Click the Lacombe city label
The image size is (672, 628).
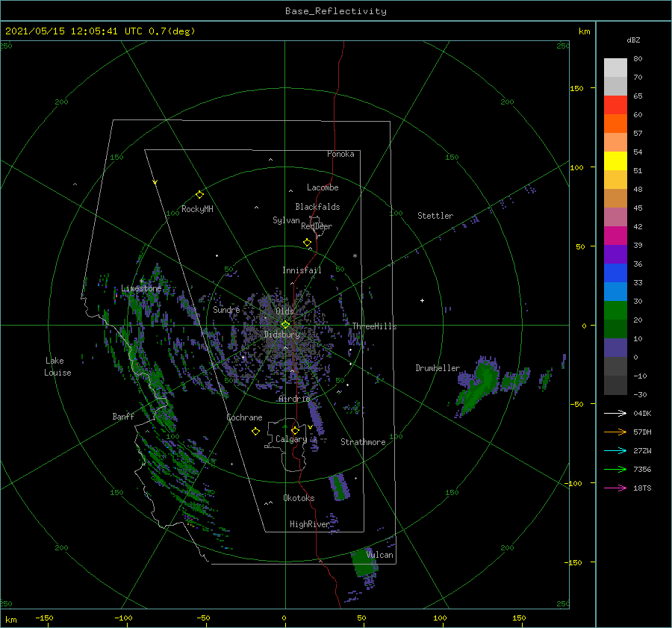click(x=323, y=187)
